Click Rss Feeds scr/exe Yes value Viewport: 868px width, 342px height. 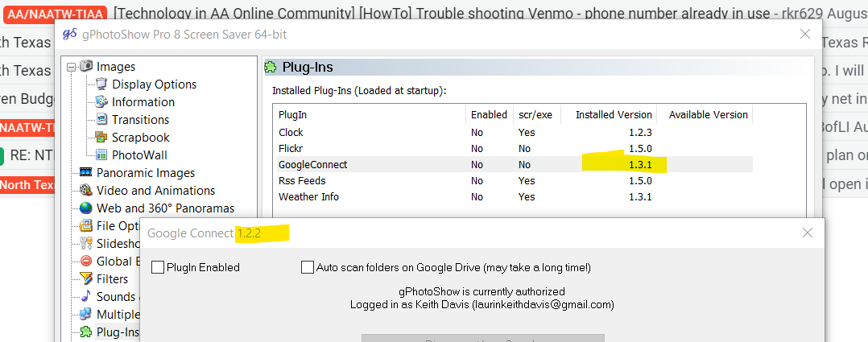coord(527,181)
